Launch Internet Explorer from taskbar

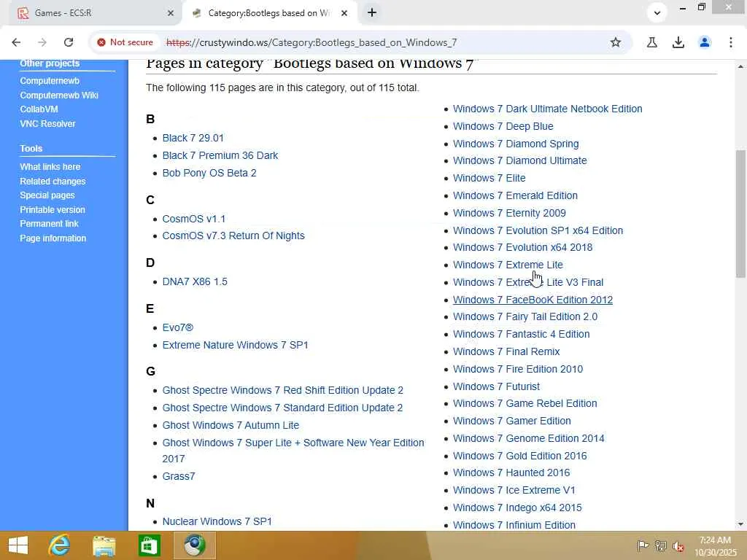tap(60, 545)
